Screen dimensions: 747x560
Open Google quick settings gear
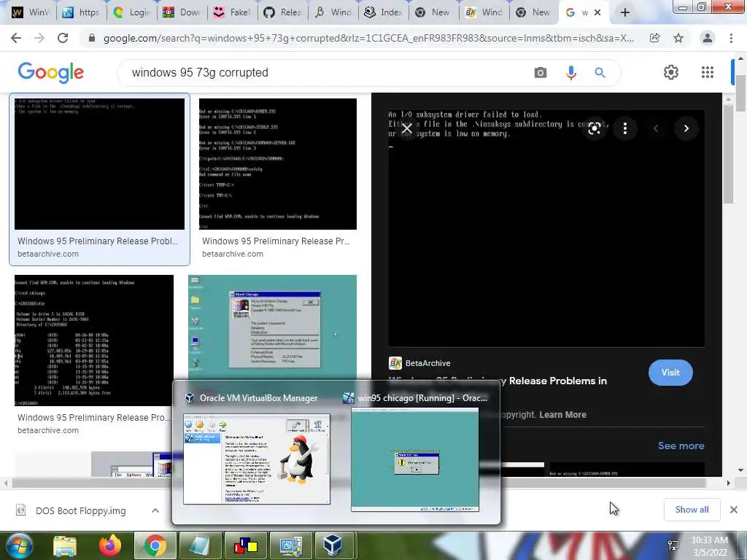(x=671, y=72)
